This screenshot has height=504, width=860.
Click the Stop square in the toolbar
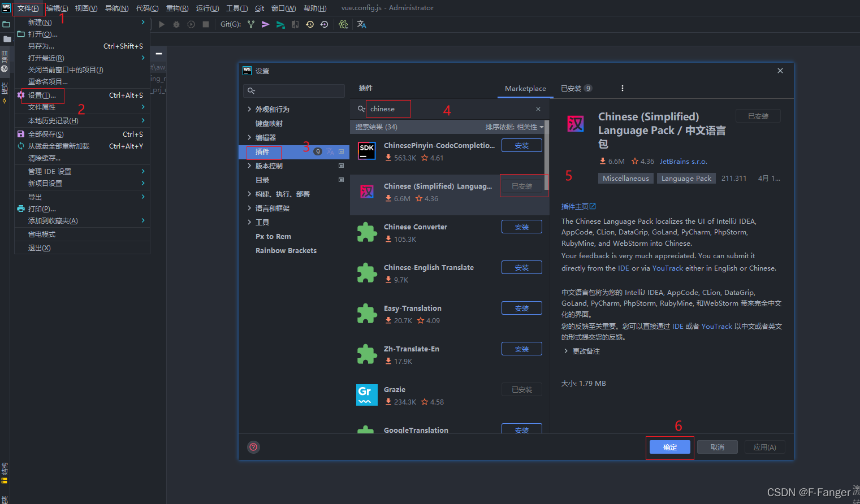(x=206, y=24)
